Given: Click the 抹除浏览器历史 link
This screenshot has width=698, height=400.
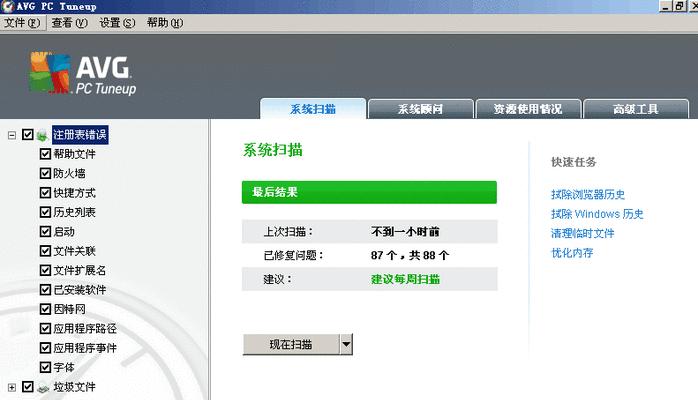Looking at the screenshot, I should point(588,194).
